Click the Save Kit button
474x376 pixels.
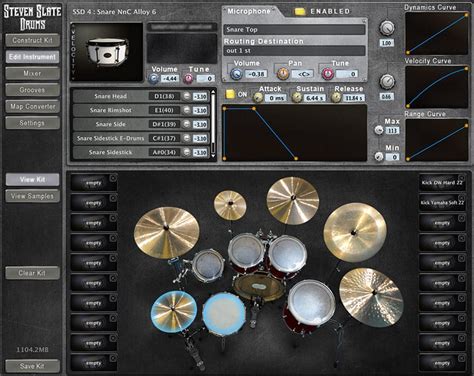pos(32,366)
